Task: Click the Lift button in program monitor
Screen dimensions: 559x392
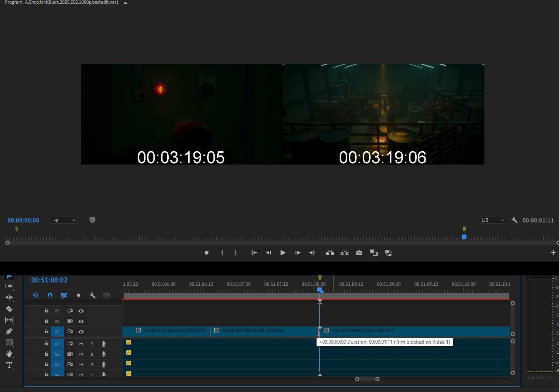Action: pos(330,253)
